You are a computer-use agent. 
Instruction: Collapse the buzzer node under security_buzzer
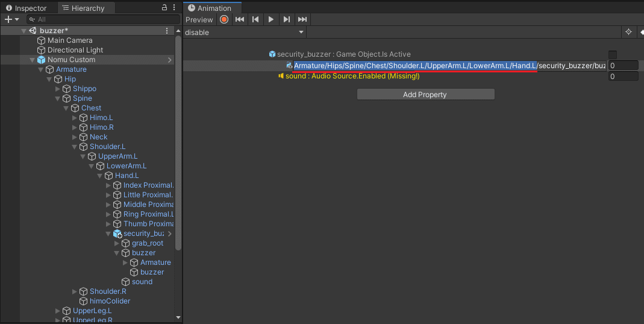click(117, 253)
